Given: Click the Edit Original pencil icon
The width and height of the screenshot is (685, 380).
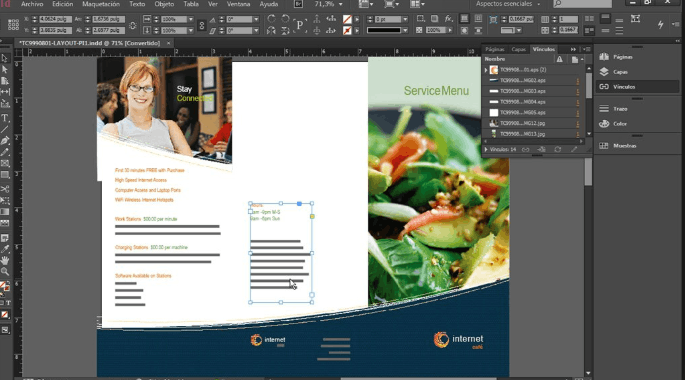Looking at the screenshot, I should point(574,149).
